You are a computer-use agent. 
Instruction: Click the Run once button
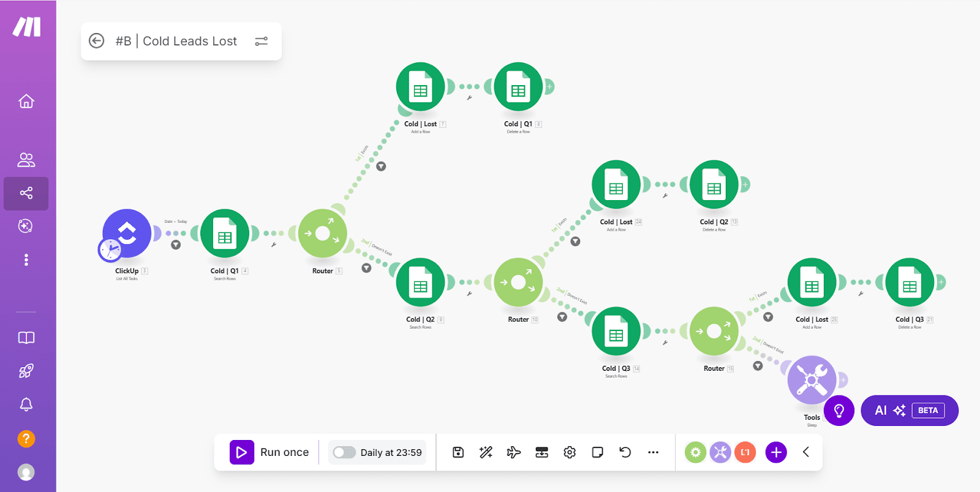click(x=270, y=452)
